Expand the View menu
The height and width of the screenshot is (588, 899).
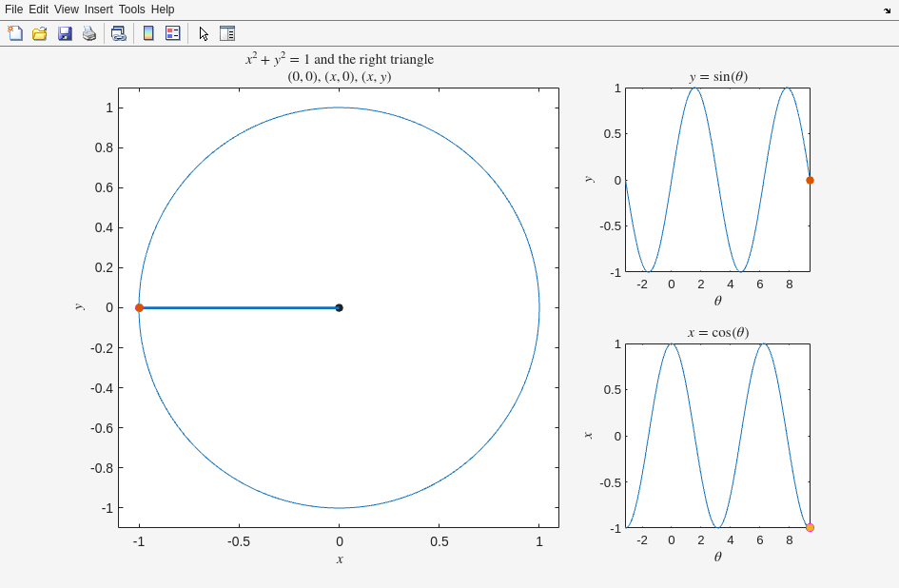pos(67,10)
